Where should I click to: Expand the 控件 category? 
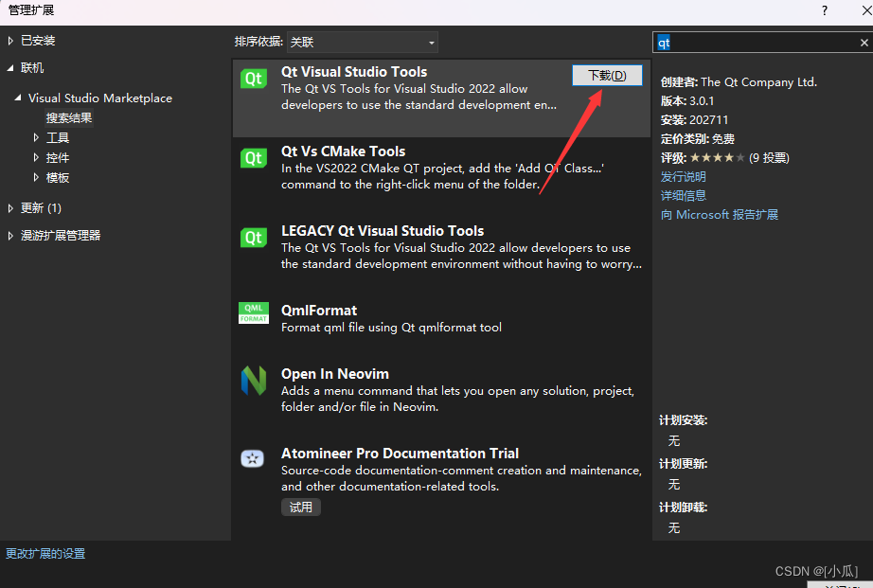[36, 157]
